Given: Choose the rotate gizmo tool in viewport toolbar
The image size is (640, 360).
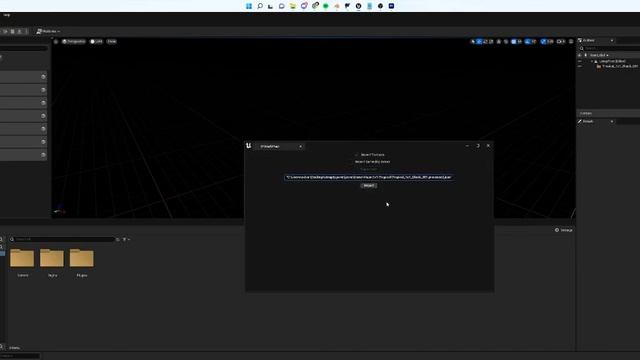Looking at the screenshot, I should [x=485, y=42].
